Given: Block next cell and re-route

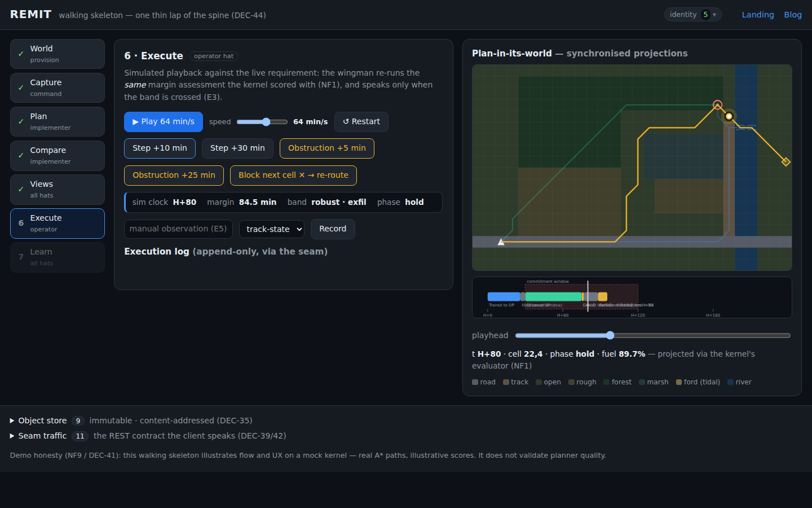Looking at the screenshot, I should click(293, 176).
